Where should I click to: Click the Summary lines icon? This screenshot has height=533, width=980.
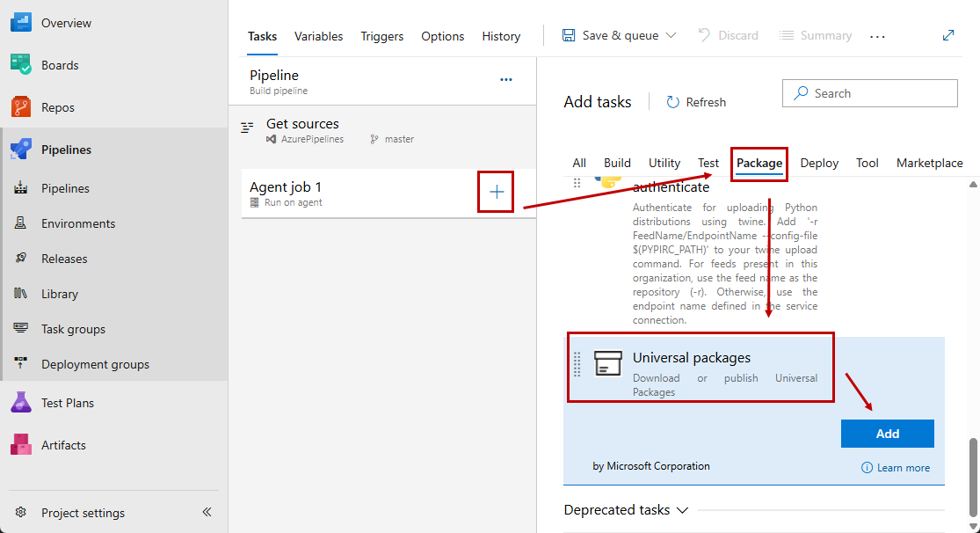point(787,35)
